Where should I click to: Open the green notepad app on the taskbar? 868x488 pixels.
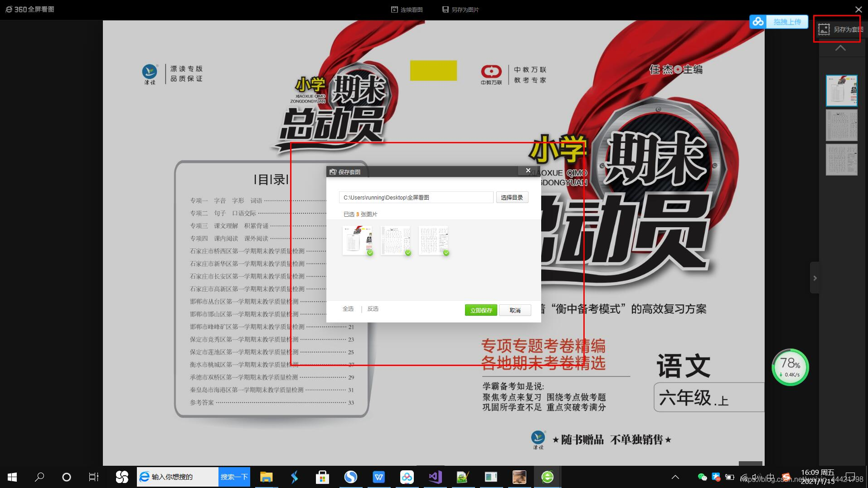tap(463, 477)
